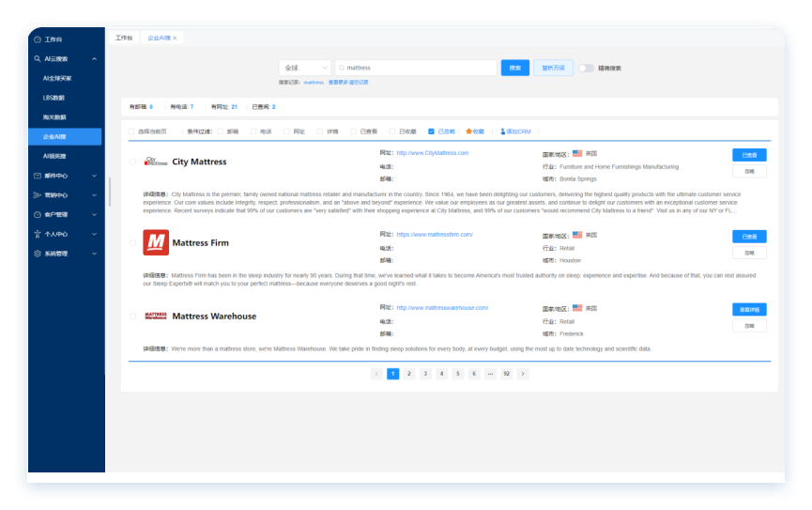Click the 个人中心 person icon
The height and width of the screenshot is (510, 812).
[x=38, y=234]
